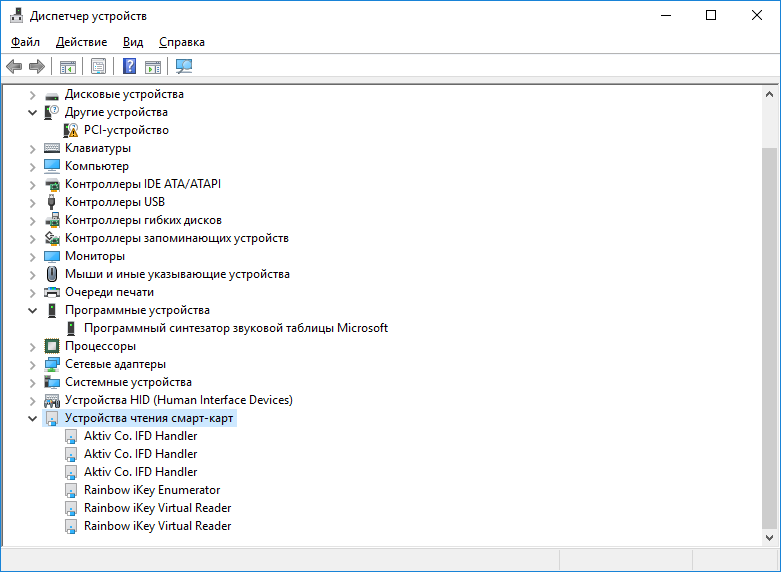Toggle the show/hide action pane icon

[153, 67]
